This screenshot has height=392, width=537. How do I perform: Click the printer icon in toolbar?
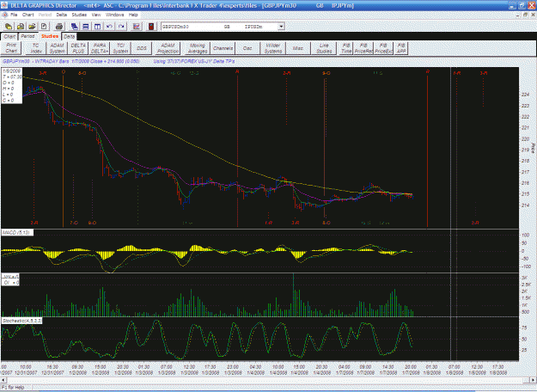(x=59, y=27)
